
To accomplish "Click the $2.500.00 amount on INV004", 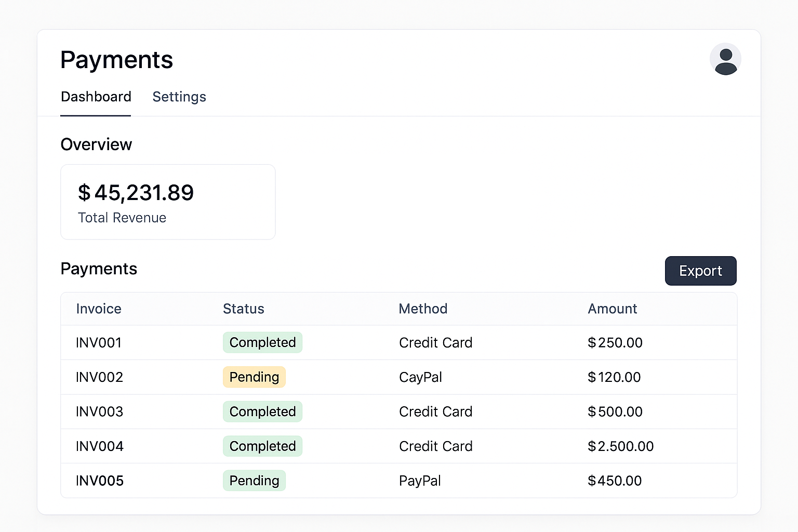I will point(620,446).
